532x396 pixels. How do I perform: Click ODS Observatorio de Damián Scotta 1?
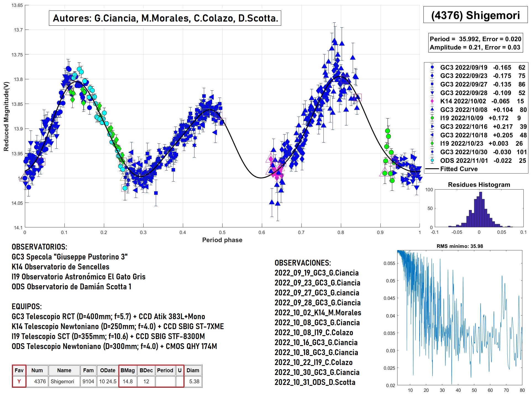(71, 287)
